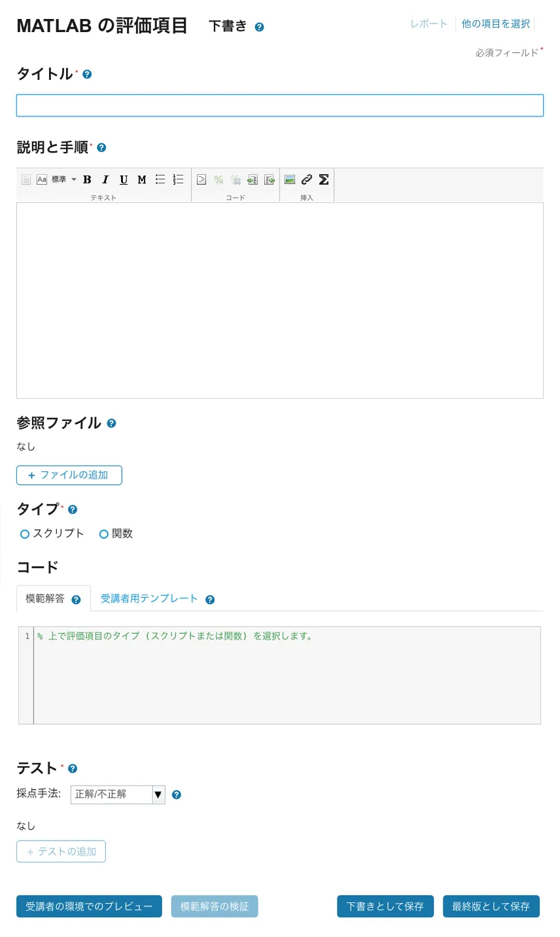This screenshot has width=560, height=937.
Task: Open the 他の項目を選択 link
Action: click(x=495, y=24)
